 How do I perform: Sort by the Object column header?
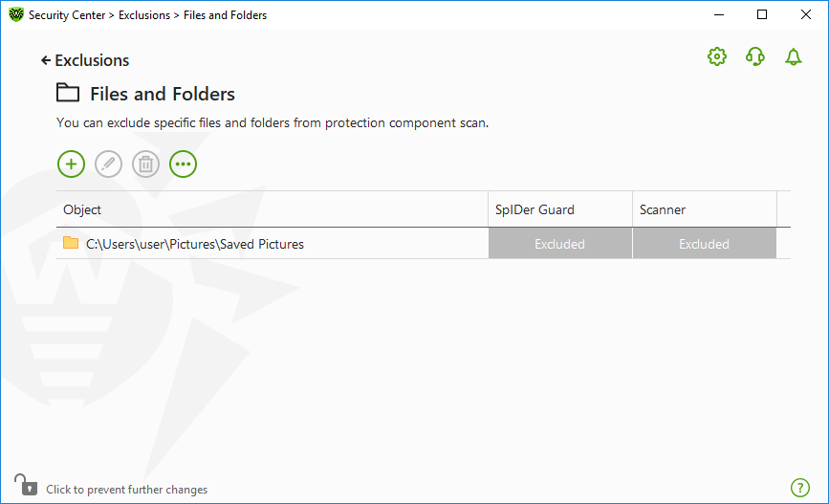tap(272, 209)
